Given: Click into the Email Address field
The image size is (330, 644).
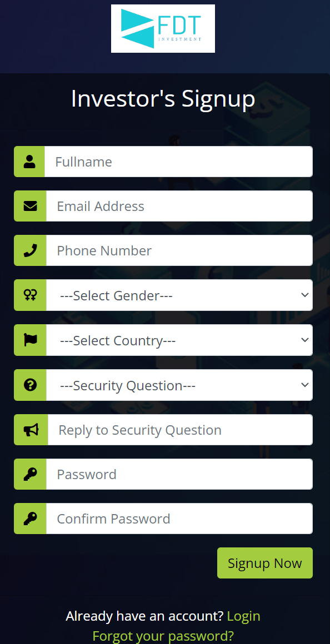Looking at the screenshot, I should coord(179,206).
